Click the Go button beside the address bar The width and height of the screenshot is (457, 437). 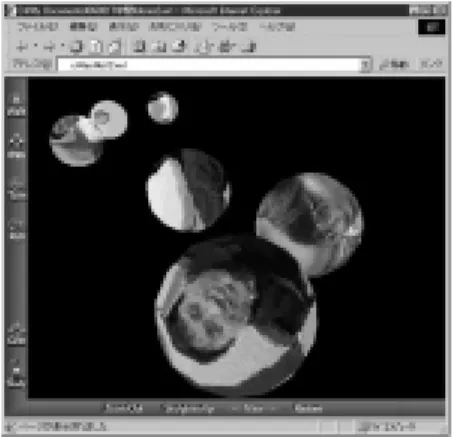point(394,64)
